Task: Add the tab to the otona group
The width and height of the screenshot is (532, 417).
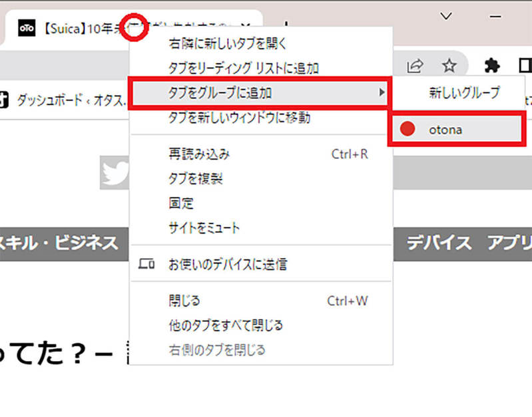Action: click(x=457, y=129)
